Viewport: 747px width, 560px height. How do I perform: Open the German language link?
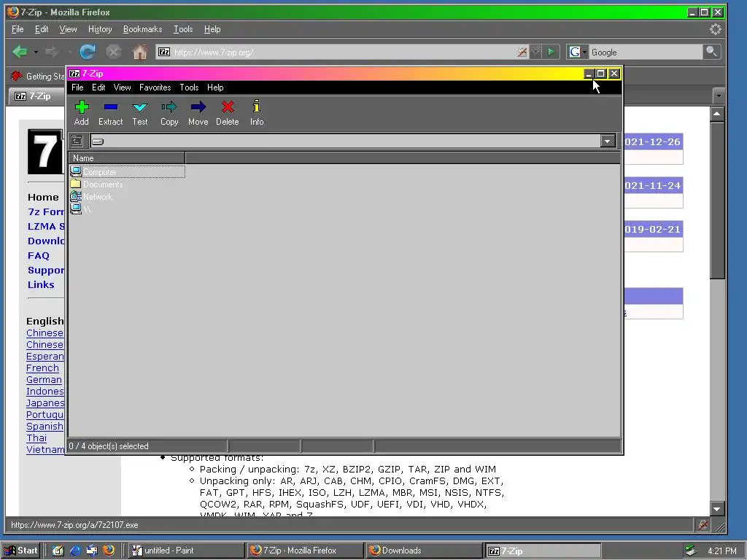(x=44, y=379)
